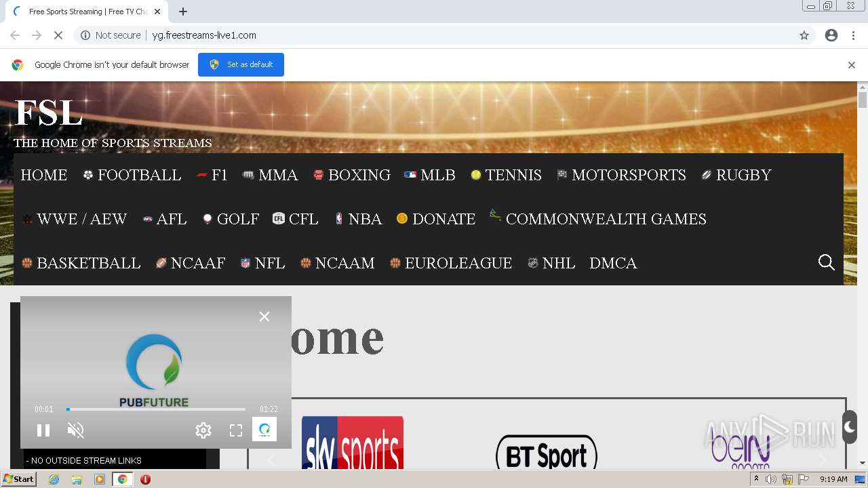The height and width of the screenshot is (488, 868).
Task: Navigate to NBA streams
Action: coord(358,219)
